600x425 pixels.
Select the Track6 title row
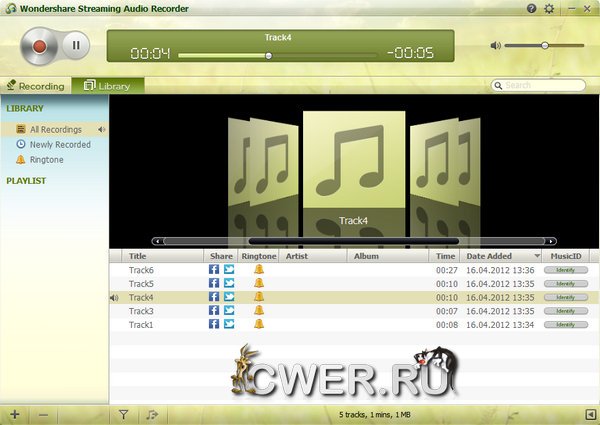(x=141, y=270)
